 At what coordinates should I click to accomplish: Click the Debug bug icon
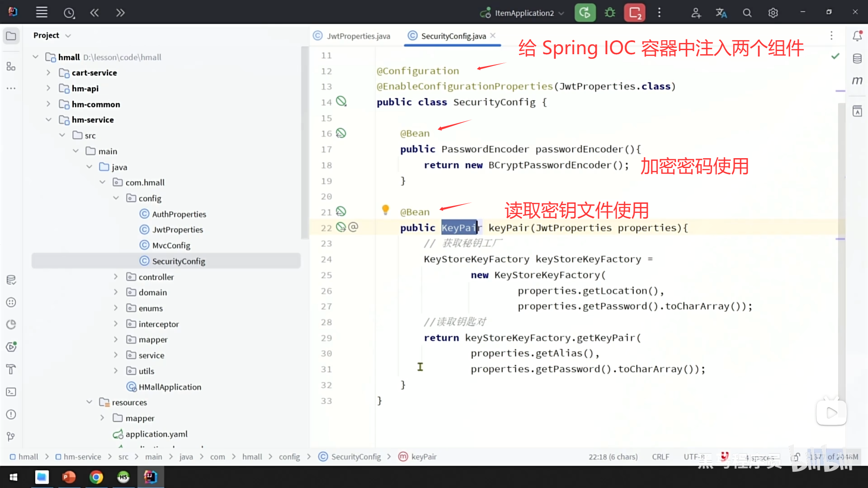610,13
